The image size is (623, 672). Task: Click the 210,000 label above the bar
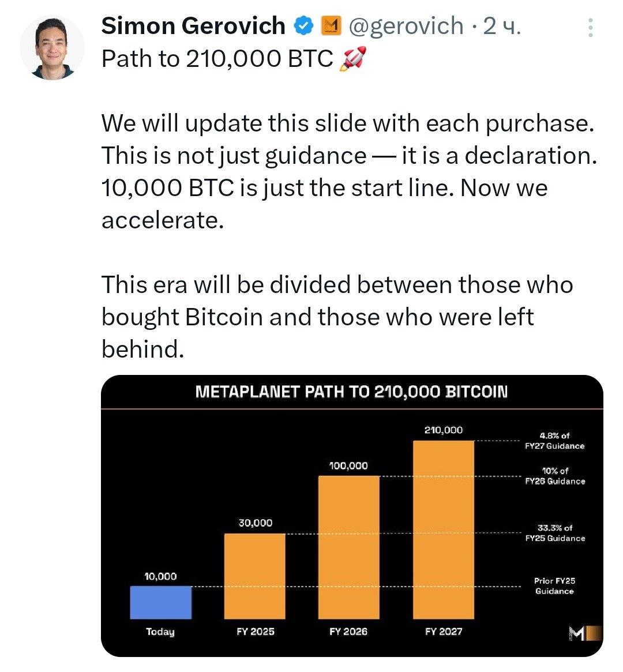(x=444, y=430)
